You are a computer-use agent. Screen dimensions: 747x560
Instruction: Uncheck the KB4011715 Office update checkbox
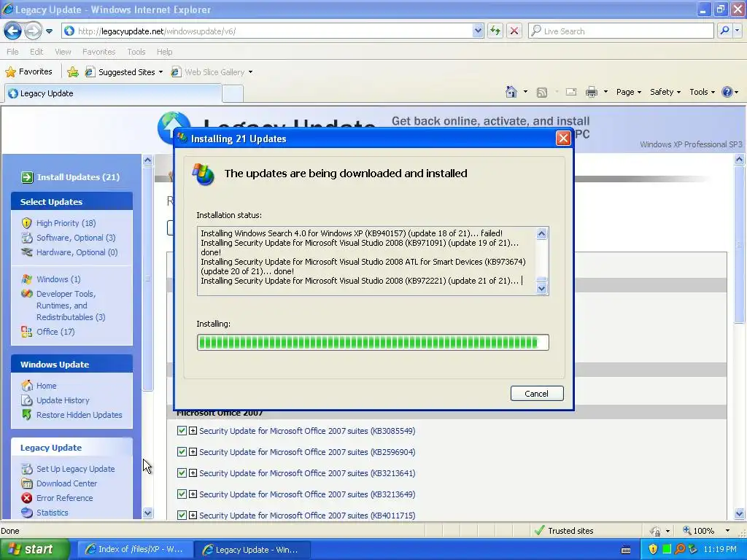[x=182, y=515]
